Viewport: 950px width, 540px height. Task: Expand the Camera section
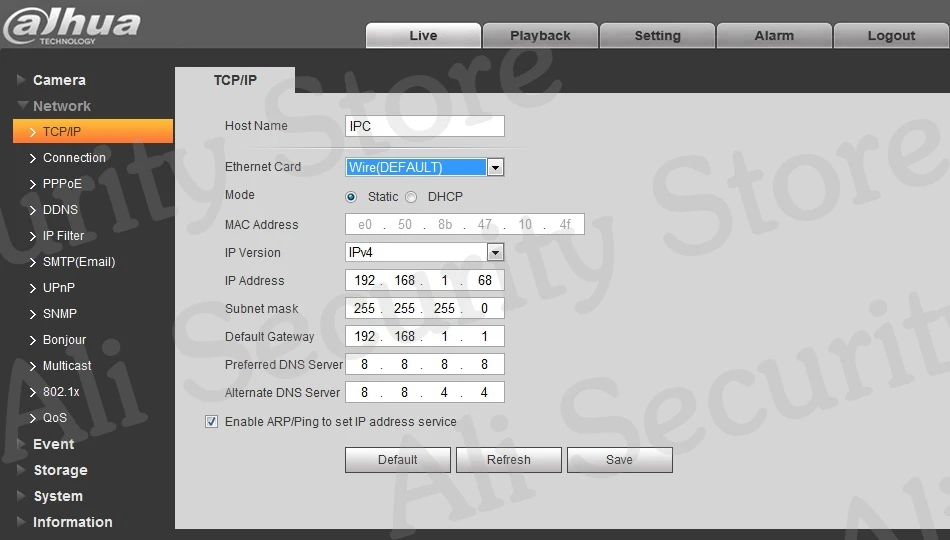click(59, 80)
